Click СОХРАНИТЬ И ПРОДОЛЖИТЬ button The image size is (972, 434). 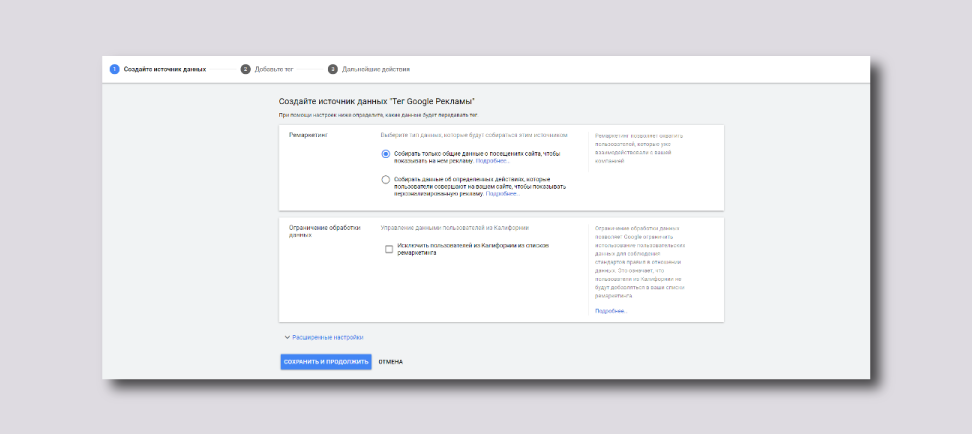pyautogui.click(x=326, y=361)
